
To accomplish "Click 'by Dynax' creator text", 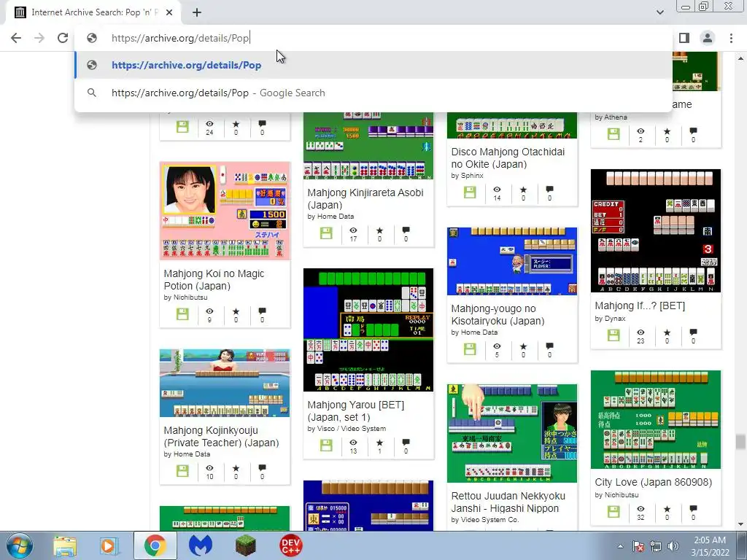I will (x=610, y=318).
